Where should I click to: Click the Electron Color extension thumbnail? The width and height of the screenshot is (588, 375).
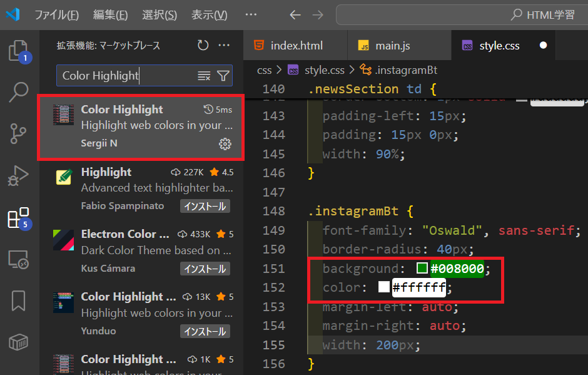(x=63, y=240)
